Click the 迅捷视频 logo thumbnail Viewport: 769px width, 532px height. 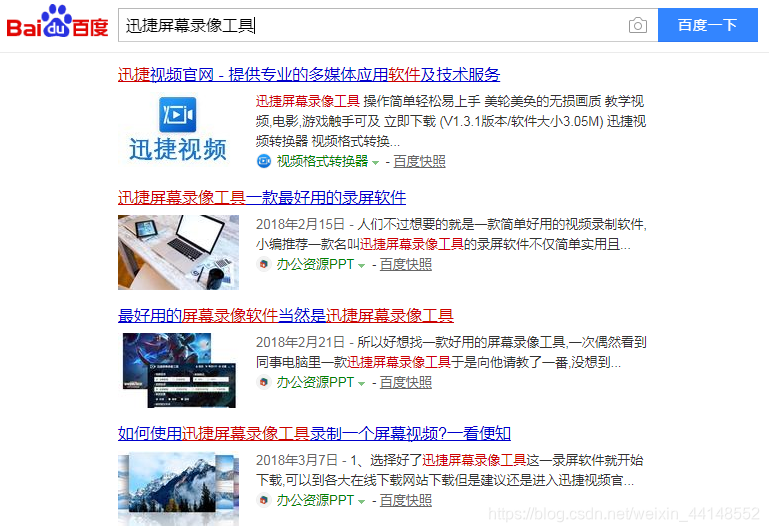pyautogui.click(x=178, y=129)
